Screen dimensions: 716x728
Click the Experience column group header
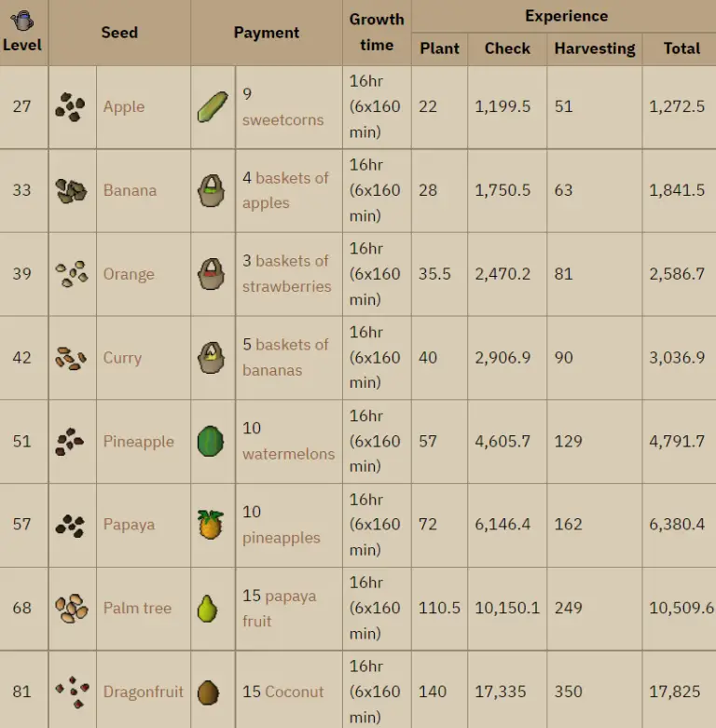(566, 16)
